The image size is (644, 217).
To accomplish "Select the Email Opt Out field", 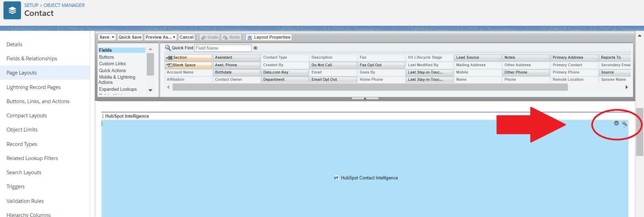I will (x=333, y=79).
